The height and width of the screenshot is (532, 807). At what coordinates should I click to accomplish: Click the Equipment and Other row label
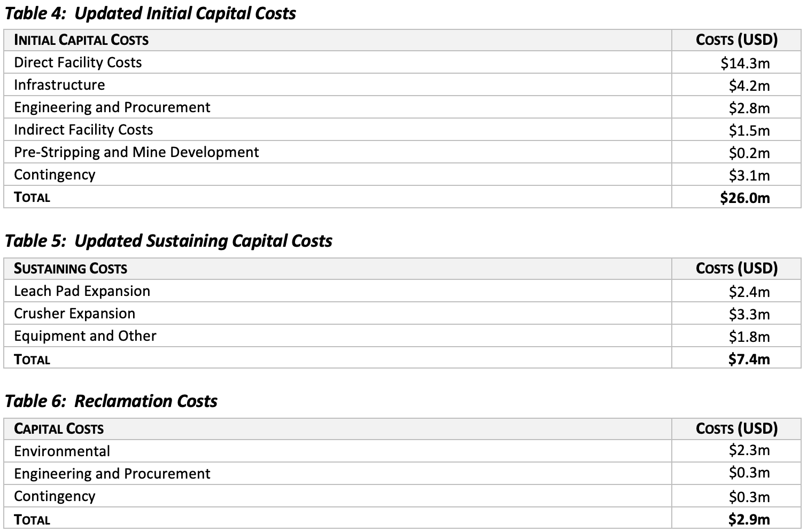coord(85,336)
